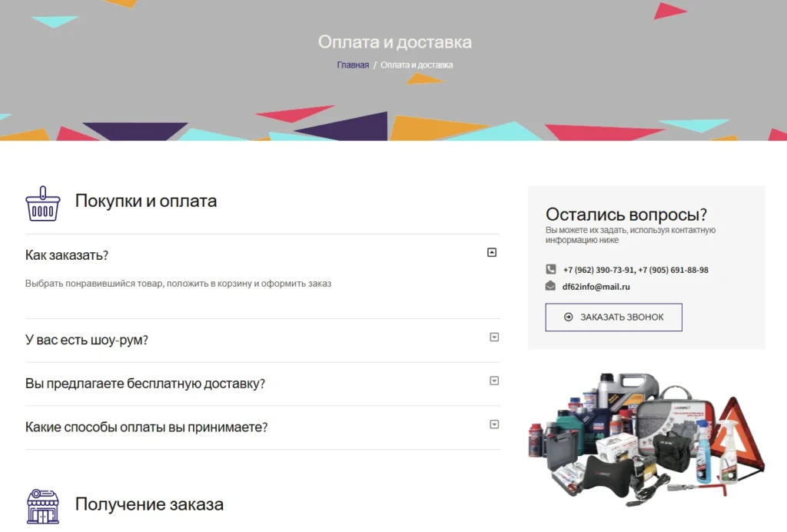Screen dimensions: 787x532
Task: Click the Остались вопросы? heading
Action: click(x=626, y=214)
